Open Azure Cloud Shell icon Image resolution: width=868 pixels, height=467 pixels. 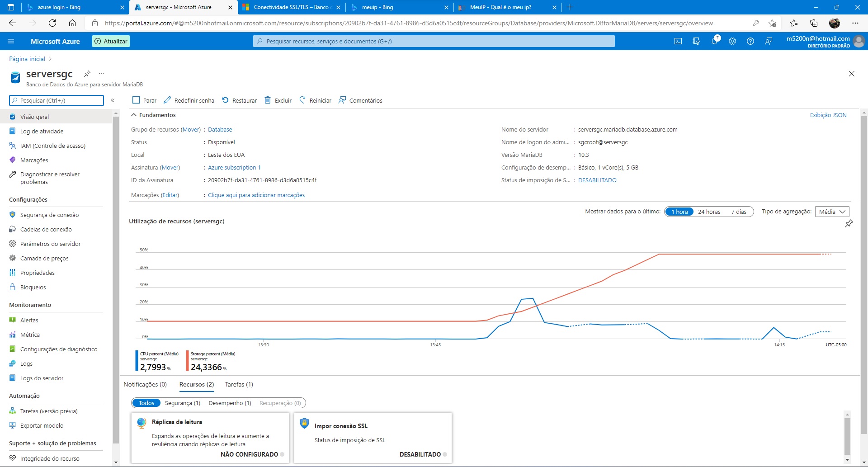point(678,41)
